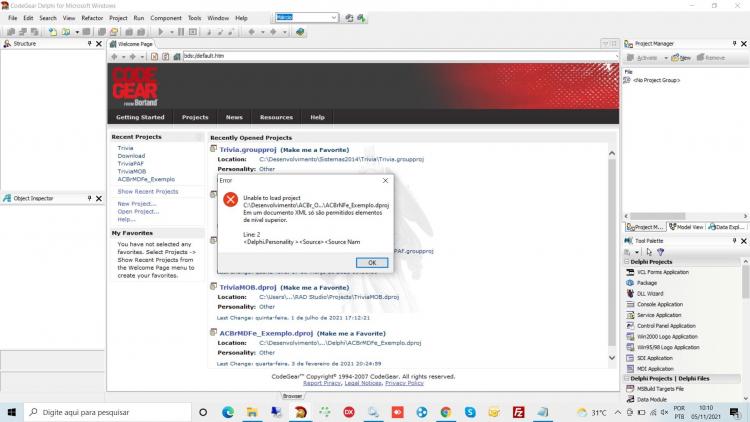
Task: Switch to the Model View tab
Action: coord(686,227)
